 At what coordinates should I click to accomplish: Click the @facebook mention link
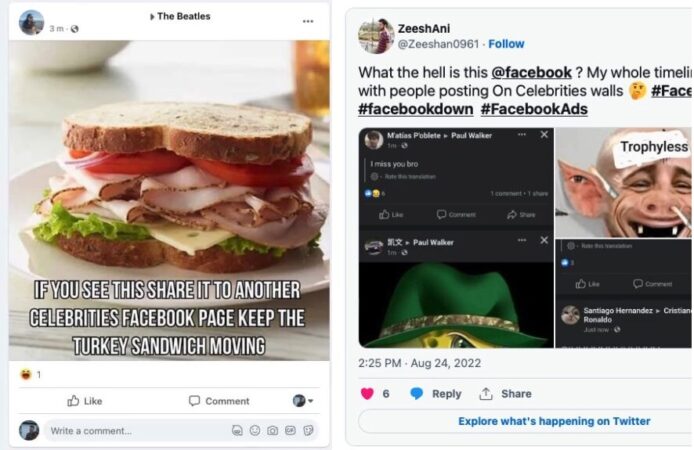[532, 73]
